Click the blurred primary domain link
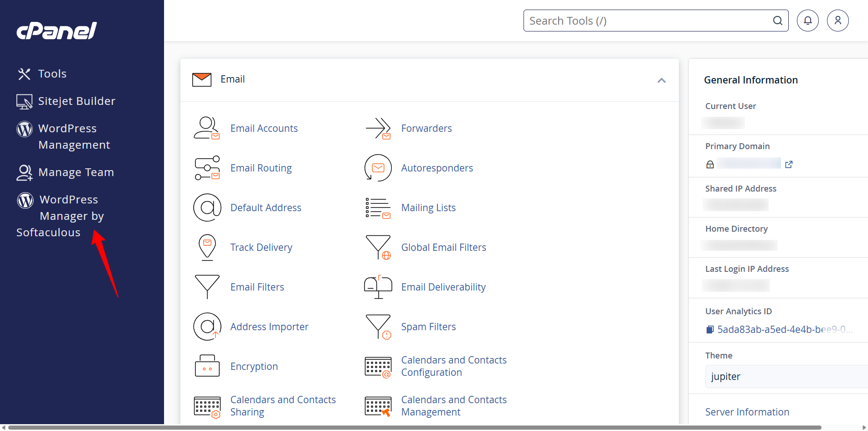868x431 pixels. pyautogui.click(x=749, y=163)
